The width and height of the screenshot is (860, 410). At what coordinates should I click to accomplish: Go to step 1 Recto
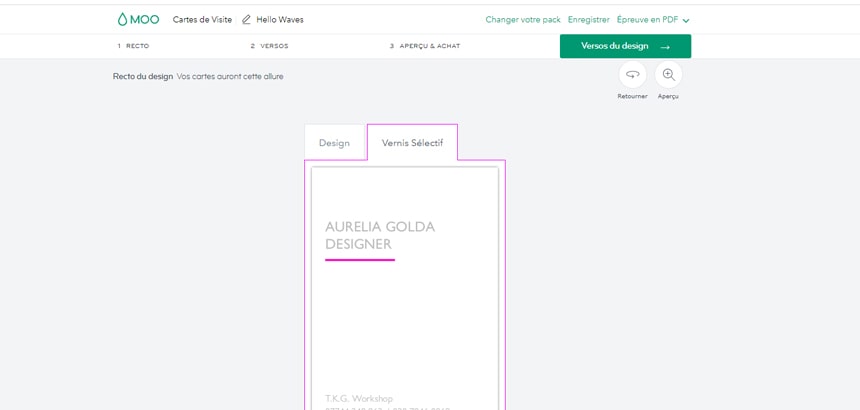click(133, 46)
